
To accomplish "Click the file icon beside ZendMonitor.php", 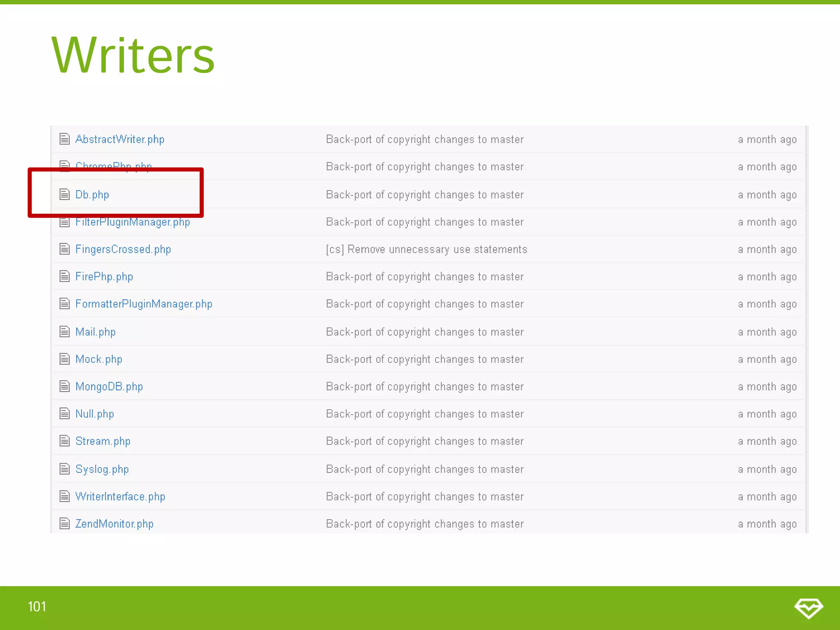I will (64, 523).
